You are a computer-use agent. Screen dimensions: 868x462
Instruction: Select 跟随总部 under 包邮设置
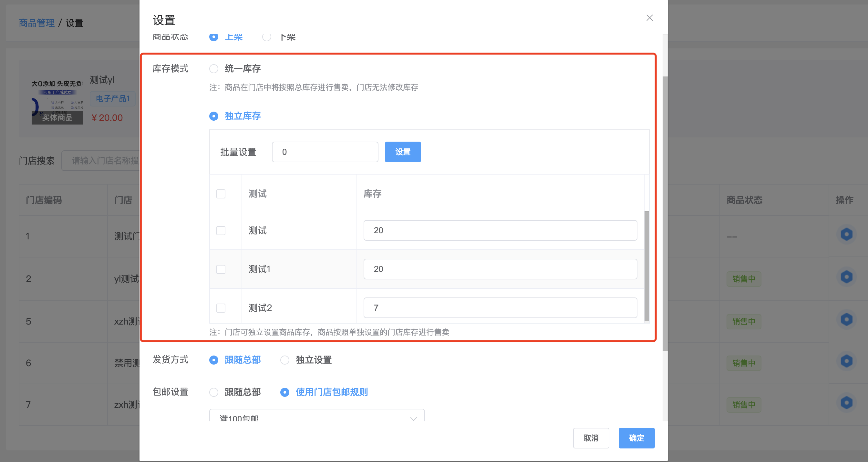(214, 392)
